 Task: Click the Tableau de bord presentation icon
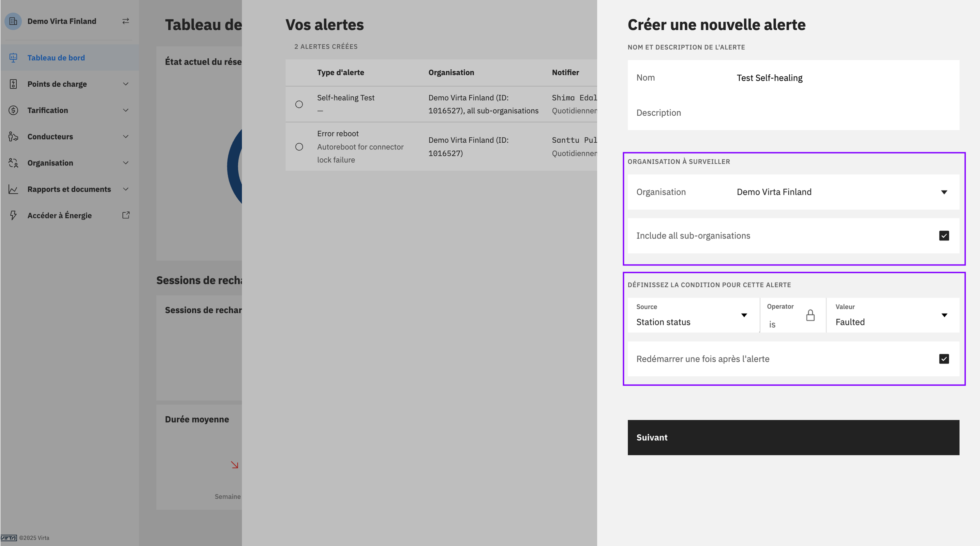[x=13, y=57]
